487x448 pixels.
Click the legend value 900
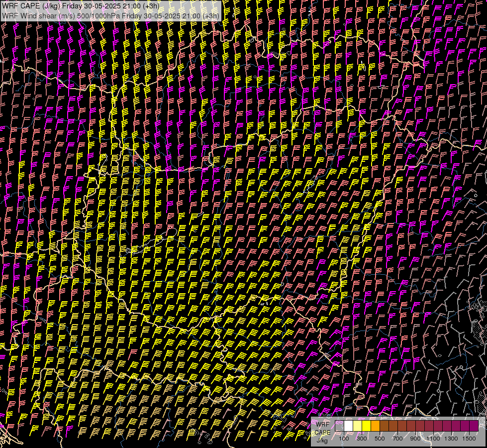click(415, 439)
